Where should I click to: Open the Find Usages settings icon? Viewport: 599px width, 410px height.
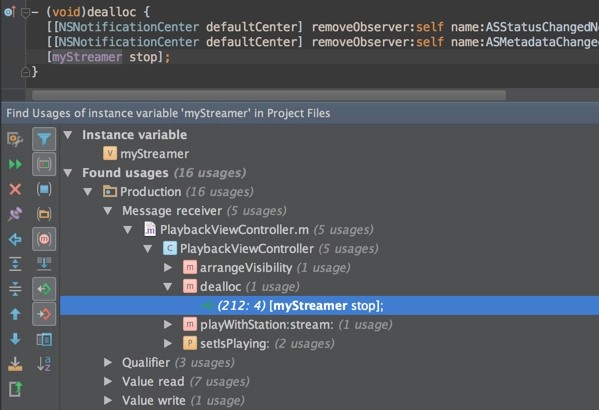(x=15, y=139)
